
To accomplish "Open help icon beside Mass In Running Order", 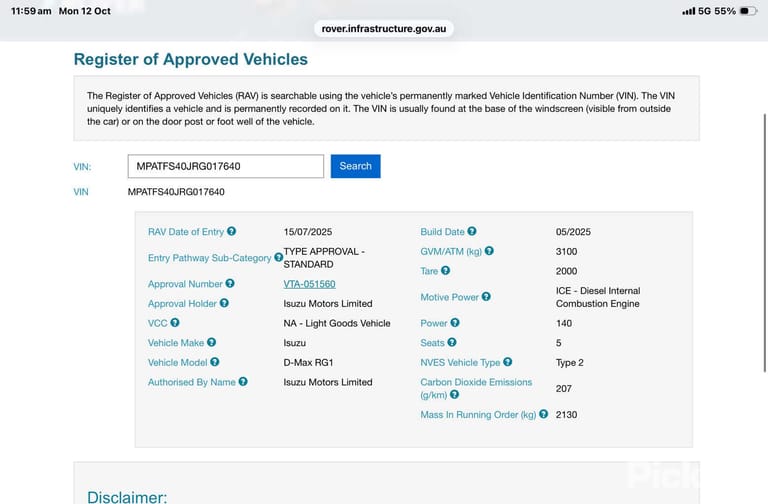I will (543, 414).
